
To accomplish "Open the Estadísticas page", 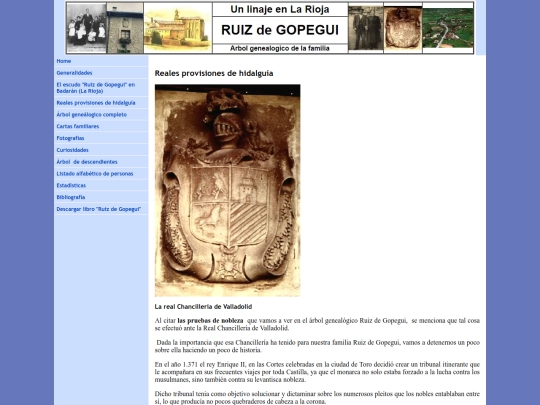I will (x=71, y=185).
